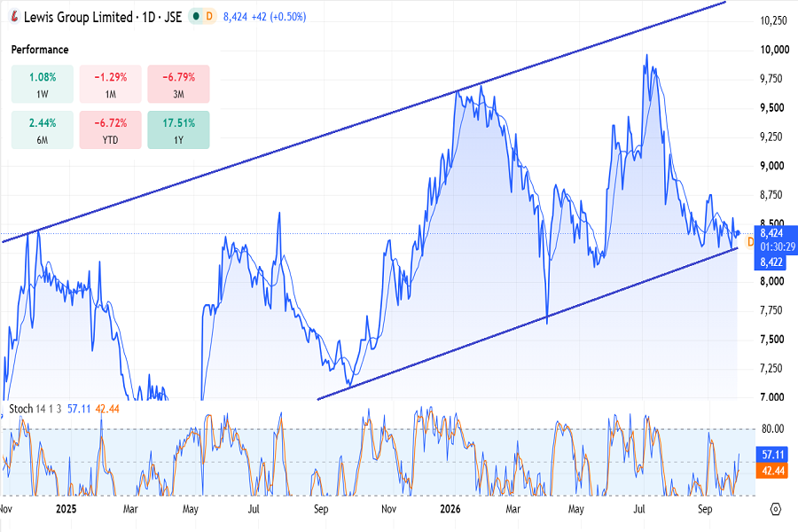
Task: Open the chart settings gear icon
Action: pyautogui.click(x=776, y=509)
